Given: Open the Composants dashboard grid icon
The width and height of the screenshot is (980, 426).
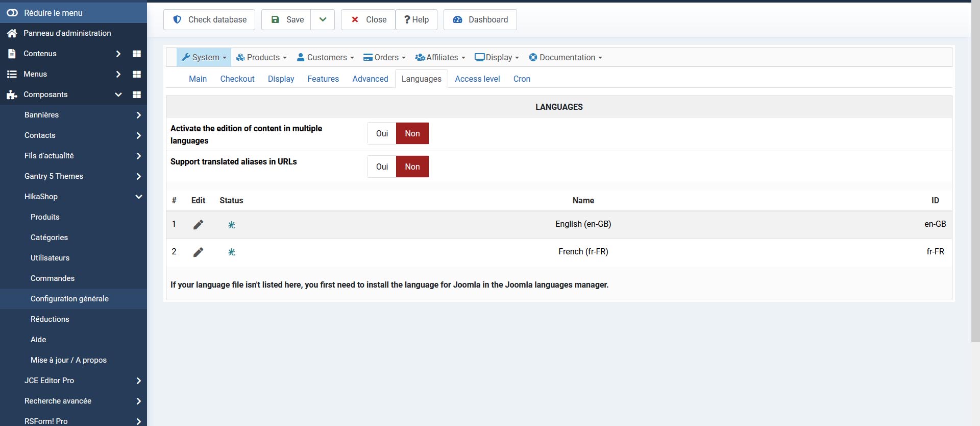Looking at the screenshot, I should point(137,94).
